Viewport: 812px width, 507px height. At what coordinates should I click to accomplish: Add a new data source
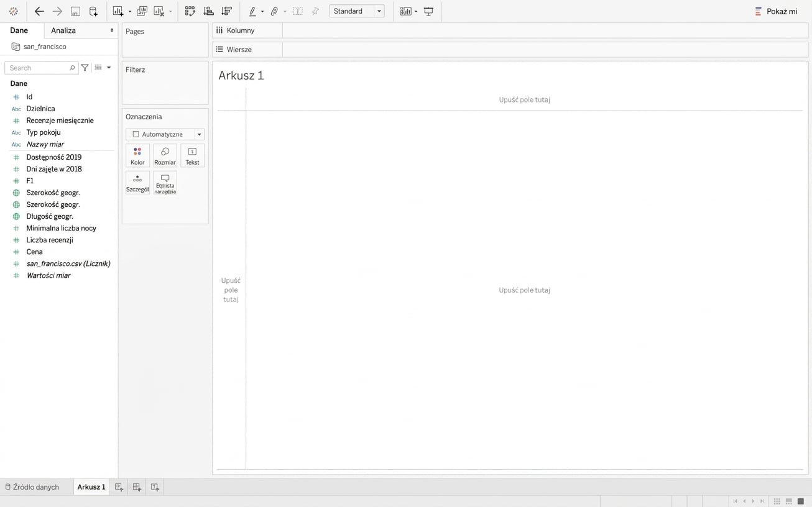pos(93,11)
